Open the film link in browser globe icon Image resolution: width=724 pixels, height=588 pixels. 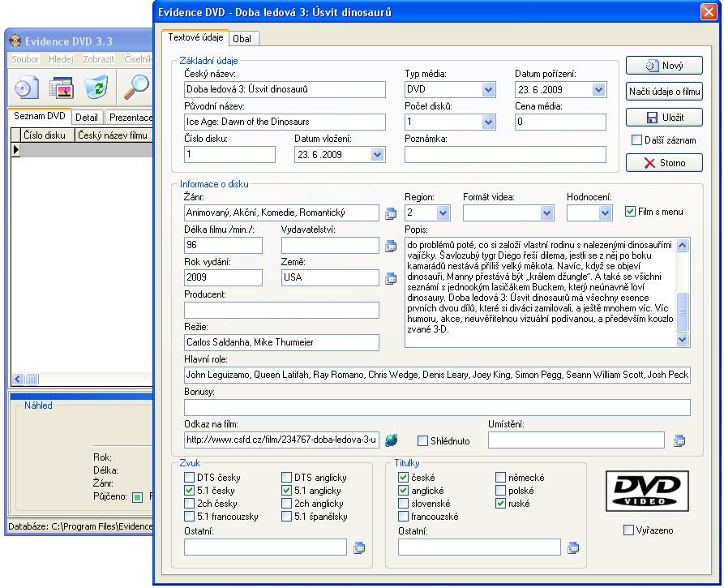click(391, 440)
